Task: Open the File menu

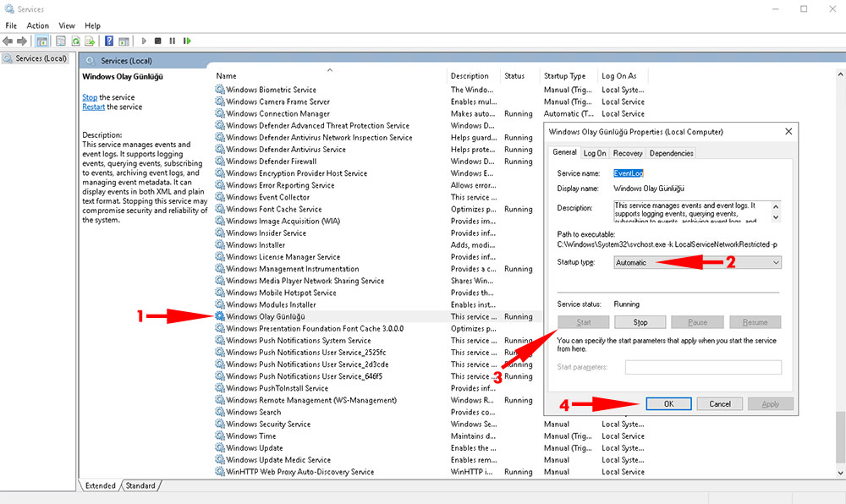Action: [11, 25]
